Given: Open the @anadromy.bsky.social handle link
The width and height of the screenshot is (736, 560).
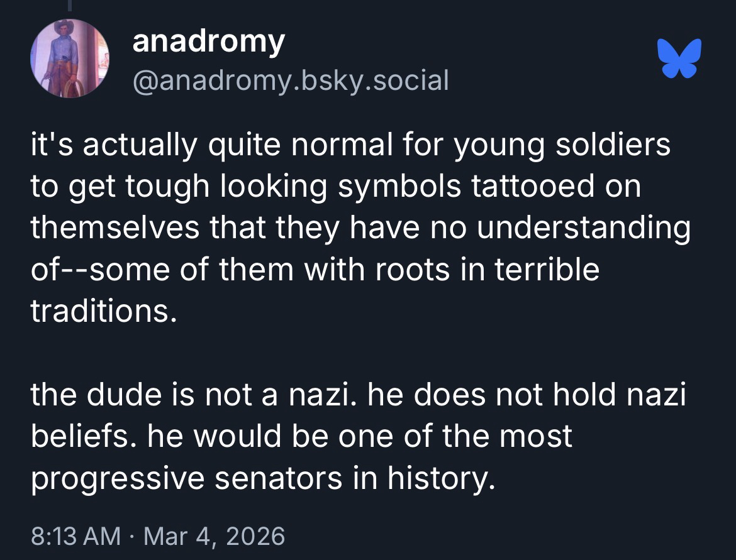Looking at the screenshot, I should 290,80.
